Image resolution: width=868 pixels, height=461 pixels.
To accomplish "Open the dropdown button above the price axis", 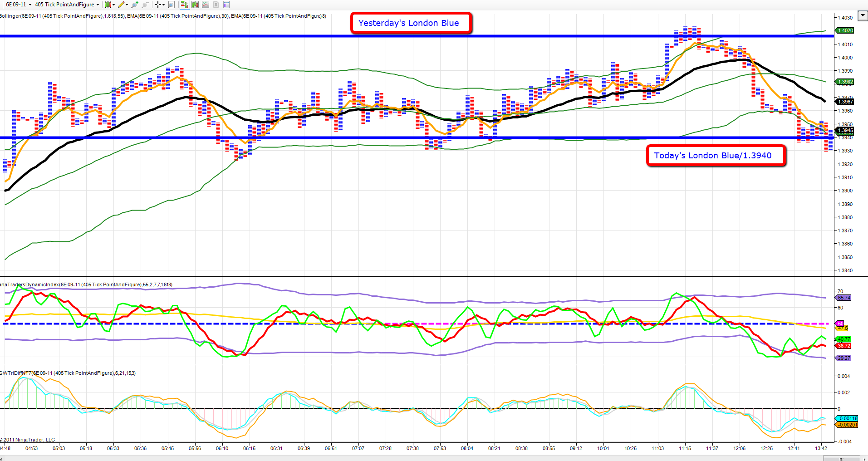I will click(862, 15).
